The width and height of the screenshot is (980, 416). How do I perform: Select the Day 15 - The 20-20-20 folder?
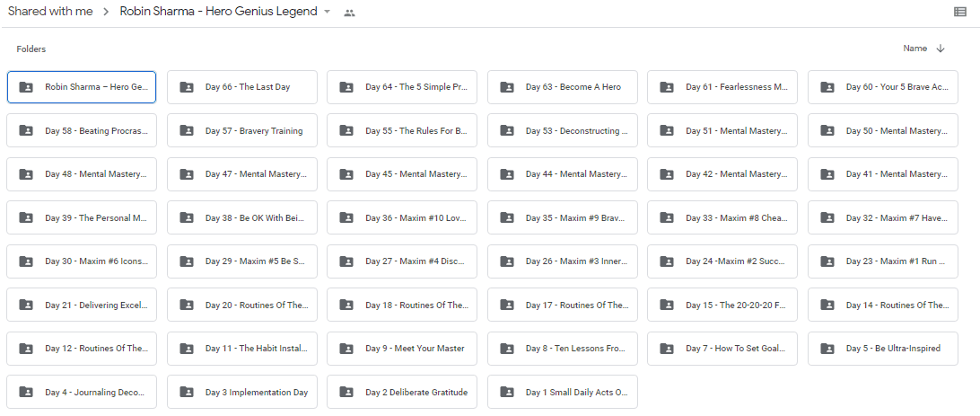[722, 305]
